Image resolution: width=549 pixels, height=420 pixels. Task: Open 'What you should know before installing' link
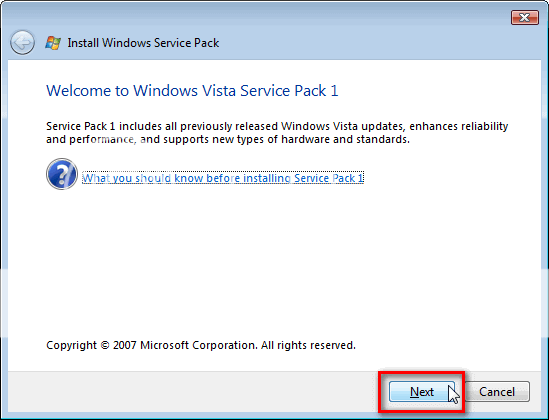point(223,178)
